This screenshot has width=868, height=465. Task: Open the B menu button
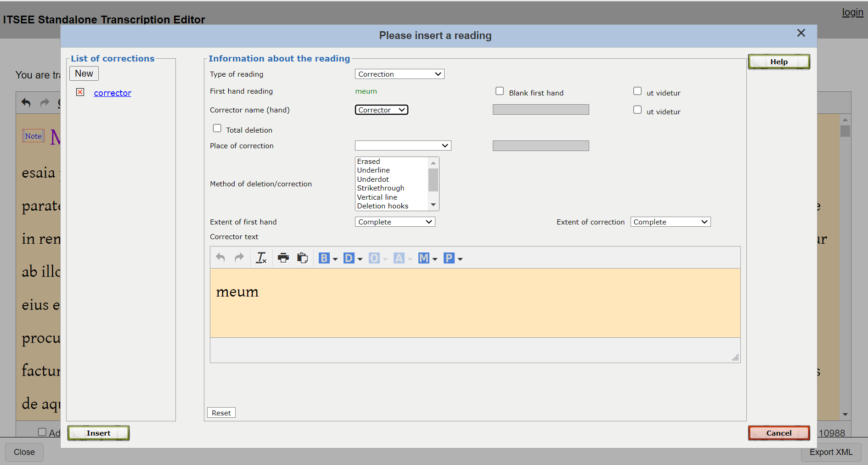328,258
